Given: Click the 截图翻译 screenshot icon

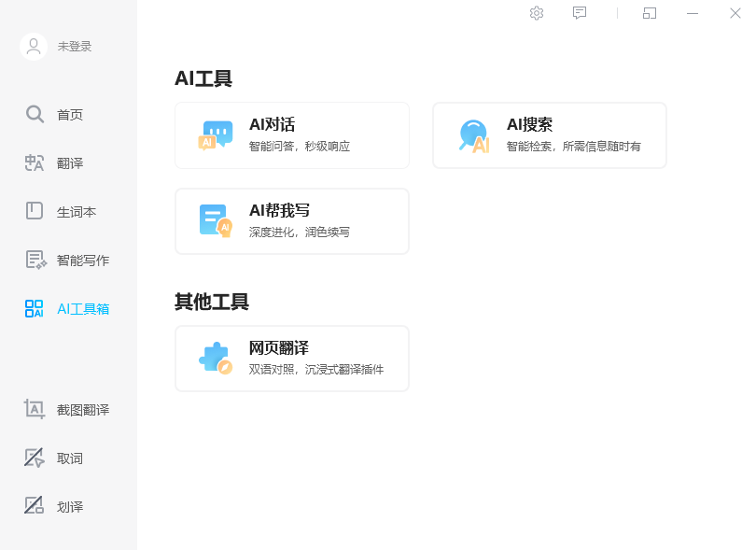Looking at the screenshot, I should click(x=35, y=409).
